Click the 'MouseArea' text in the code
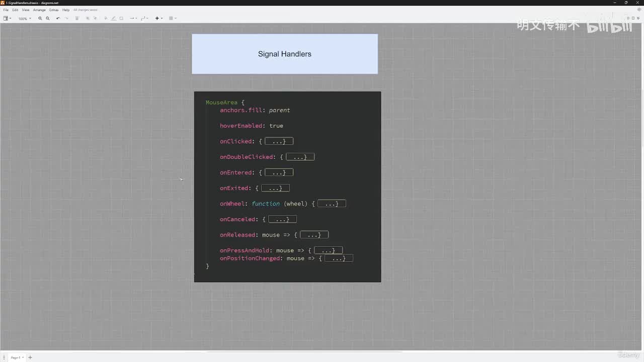This screenshot has width=644, height=362. point(221,103)
